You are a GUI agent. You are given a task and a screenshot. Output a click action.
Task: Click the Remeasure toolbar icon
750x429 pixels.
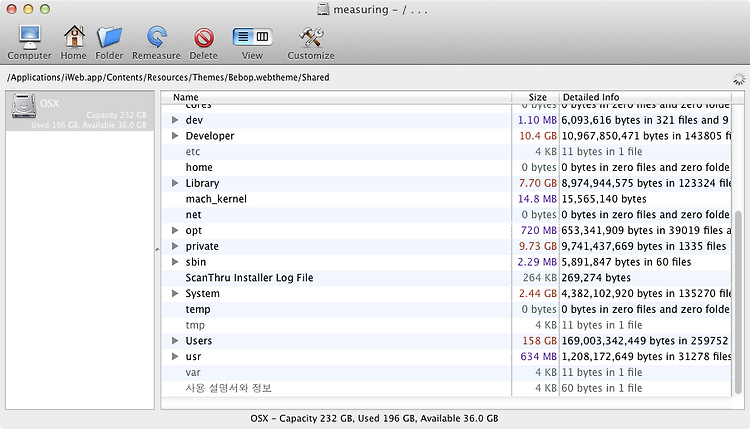tap(156, 37)
